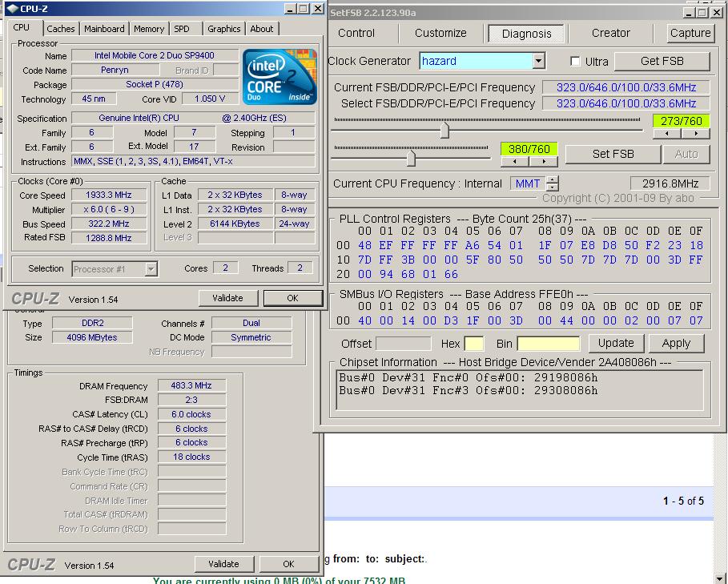
Task: Click the memory Type DDR2 value
Action: 92,323
